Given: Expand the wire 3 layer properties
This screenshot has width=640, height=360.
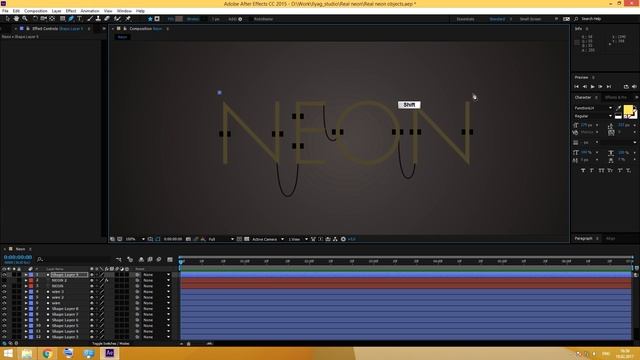Looking at the screenshot, I should 26,292.
